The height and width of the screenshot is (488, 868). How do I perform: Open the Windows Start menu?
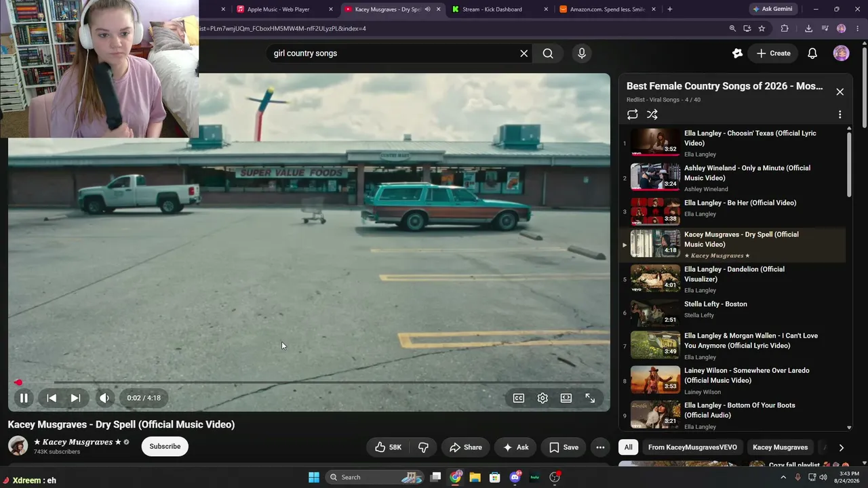(314, 477)
